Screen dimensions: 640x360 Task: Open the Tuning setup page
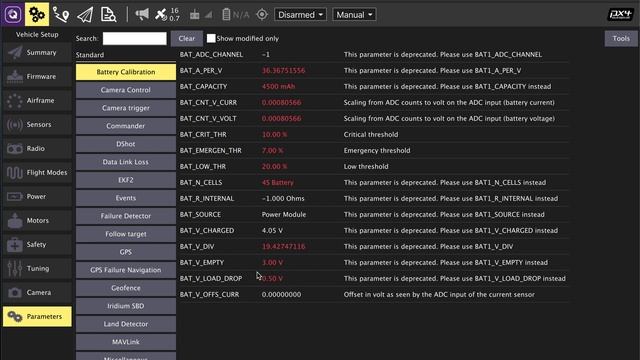37,269
